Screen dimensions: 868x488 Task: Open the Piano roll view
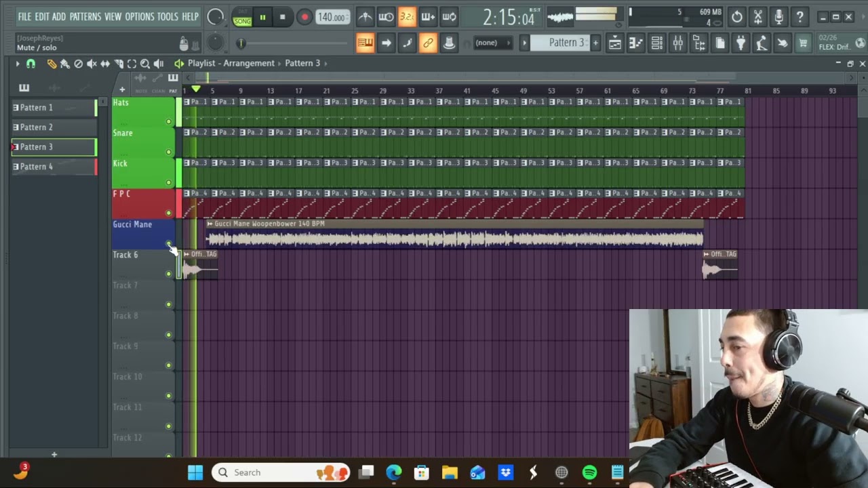[636, 43]
